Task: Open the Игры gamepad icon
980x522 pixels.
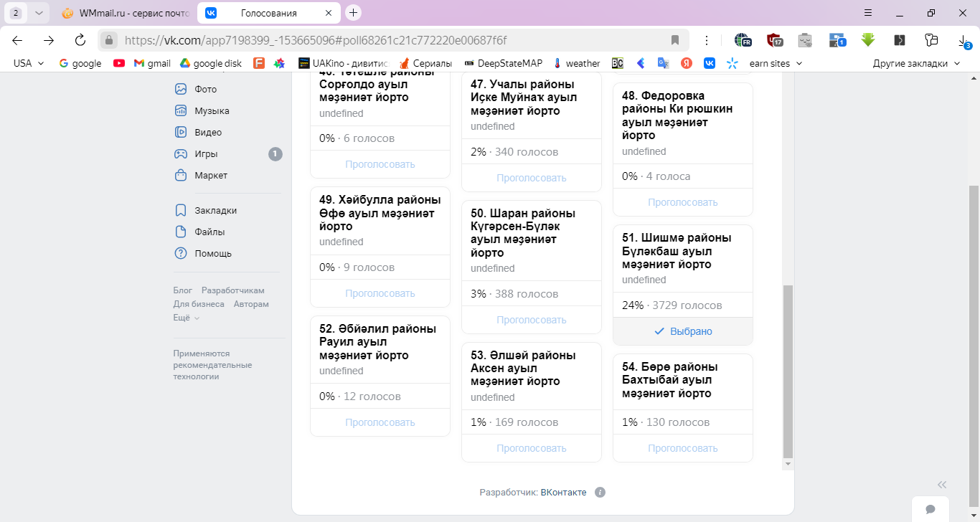Action: [181, 154]
